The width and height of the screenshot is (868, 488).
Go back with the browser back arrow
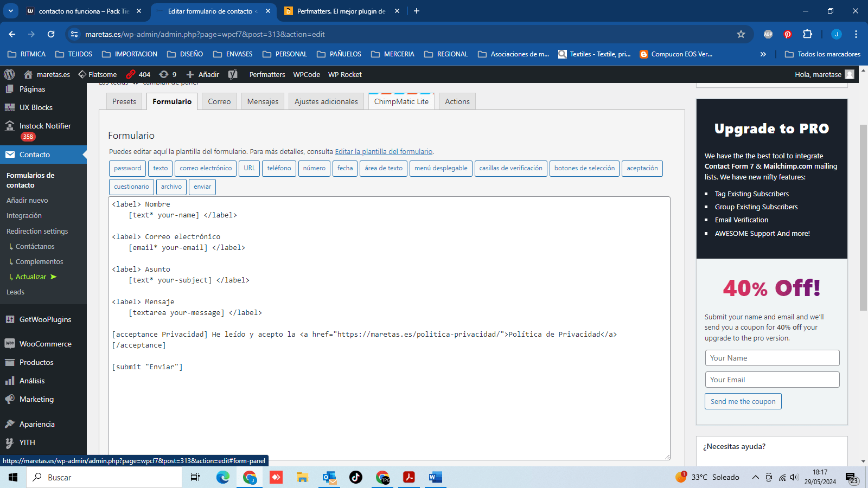tap(12, 34)
